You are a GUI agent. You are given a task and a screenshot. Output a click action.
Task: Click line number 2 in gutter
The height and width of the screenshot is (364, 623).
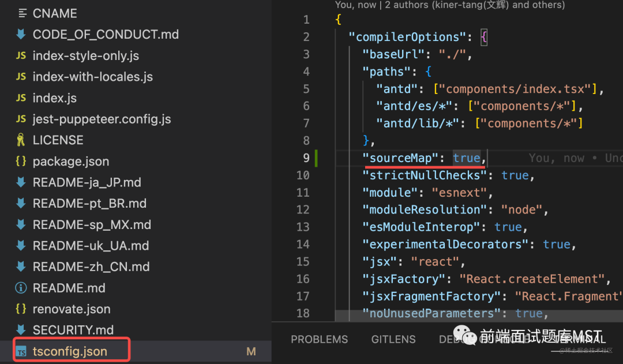coord(306,37)
